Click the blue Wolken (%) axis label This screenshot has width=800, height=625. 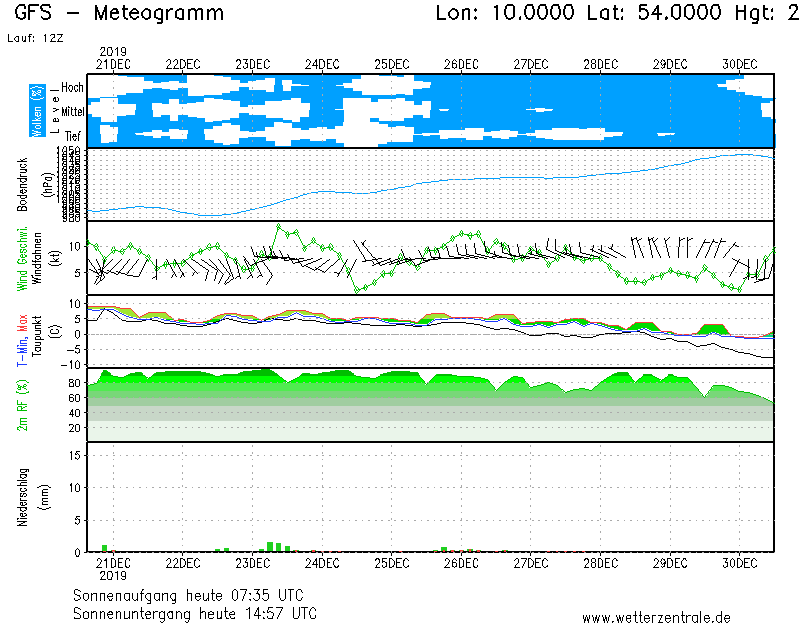[x=37, y=110]
